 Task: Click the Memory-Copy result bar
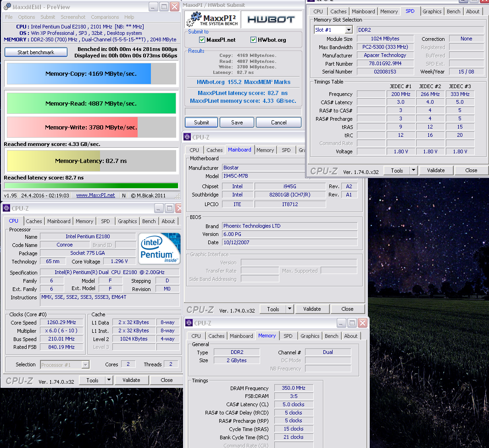pyautogui.click(x=91, y=73)
